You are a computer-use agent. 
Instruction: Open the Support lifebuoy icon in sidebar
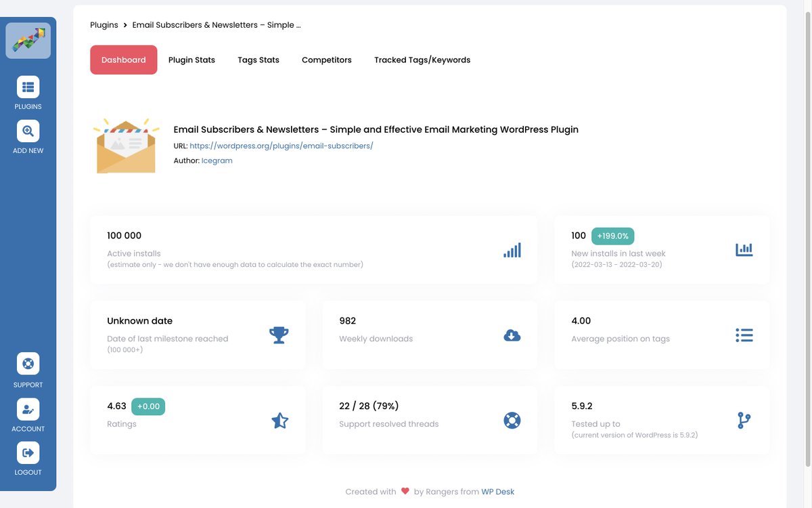point(28,364)
